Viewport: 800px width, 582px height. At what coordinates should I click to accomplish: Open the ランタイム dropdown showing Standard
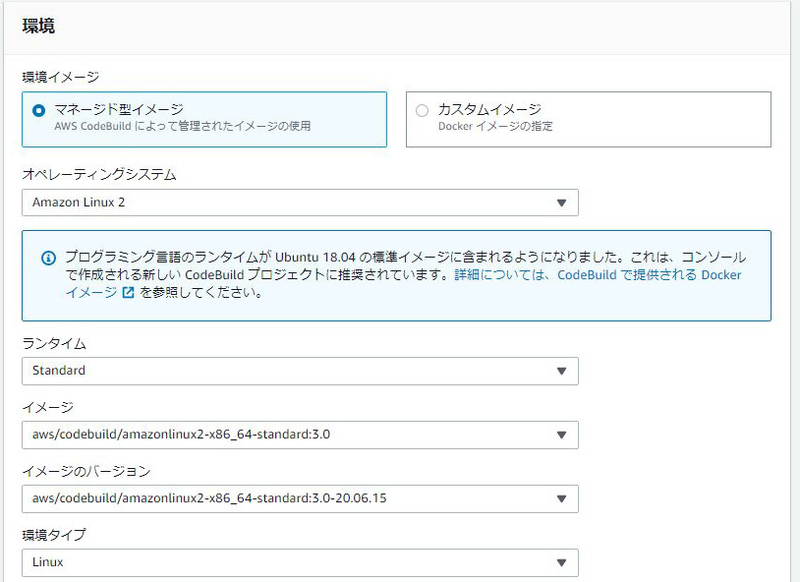tap(300, 371)
